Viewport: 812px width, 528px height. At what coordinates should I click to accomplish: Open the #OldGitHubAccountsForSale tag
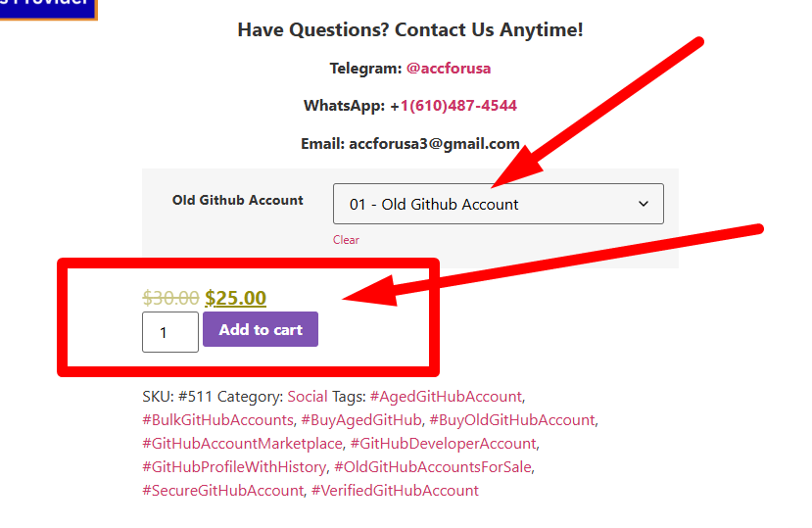[433, 467]
